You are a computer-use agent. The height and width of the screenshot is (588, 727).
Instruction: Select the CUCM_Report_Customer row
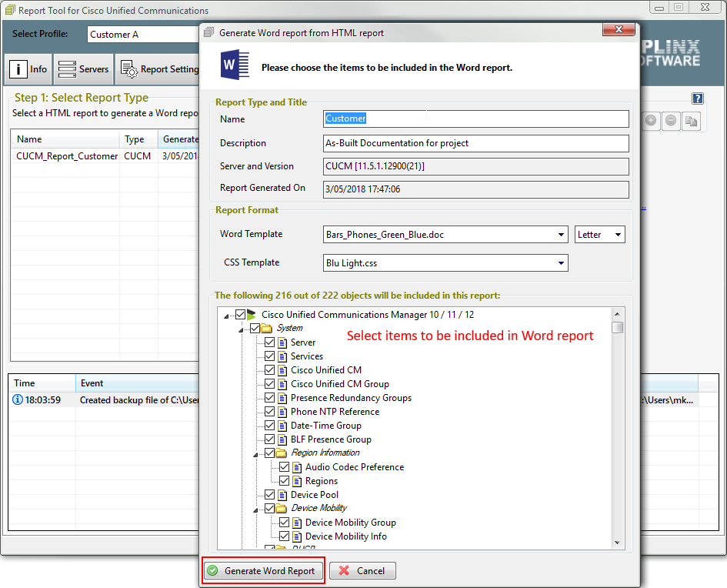[x=105, y=156]
